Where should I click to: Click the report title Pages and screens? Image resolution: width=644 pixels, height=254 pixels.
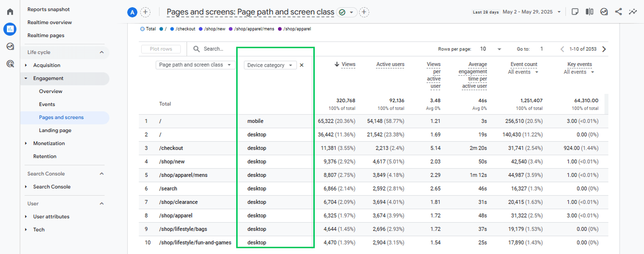point(250,12)
